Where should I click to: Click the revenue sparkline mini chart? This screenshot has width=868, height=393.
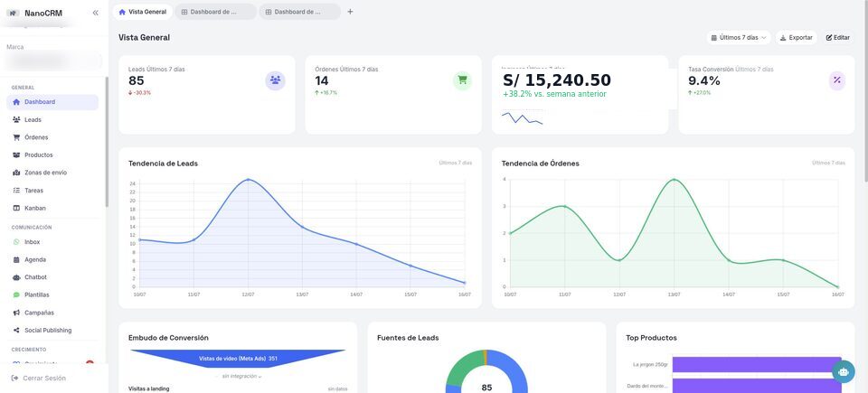tap(522, 117)
